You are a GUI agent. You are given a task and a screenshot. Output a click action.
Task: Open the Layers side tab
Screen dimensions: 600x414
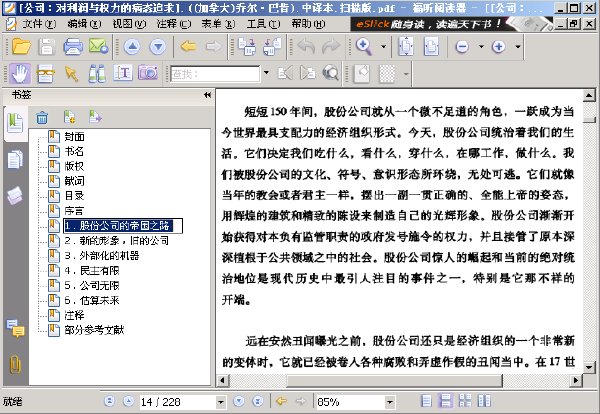coord(15,196)
